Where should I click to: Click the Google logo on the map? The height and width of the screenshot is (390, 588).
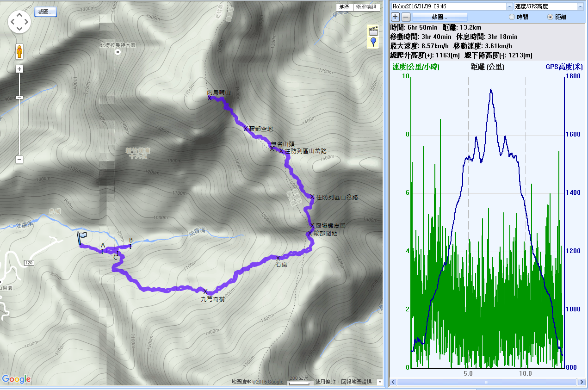click(x=17, y=379)
